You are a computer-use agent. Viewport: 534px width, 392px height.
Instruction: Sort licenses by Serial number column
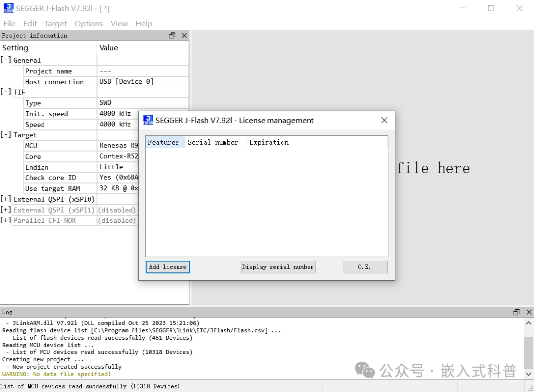point(216,142)
